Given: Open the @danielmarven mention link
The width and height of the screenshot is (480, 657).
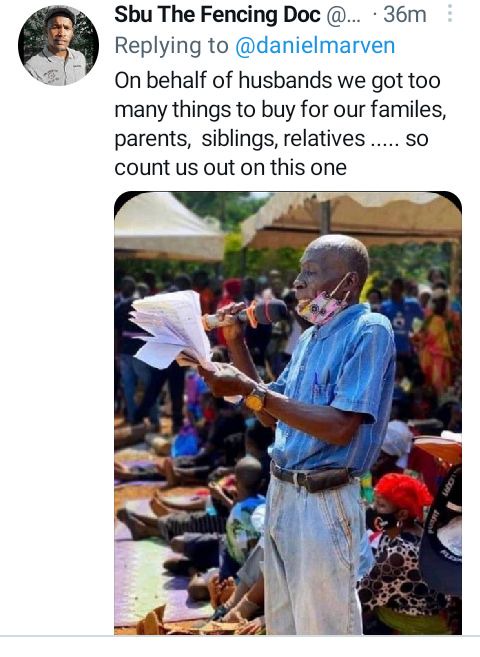Looking at the screenshot, I should (315, 46).
